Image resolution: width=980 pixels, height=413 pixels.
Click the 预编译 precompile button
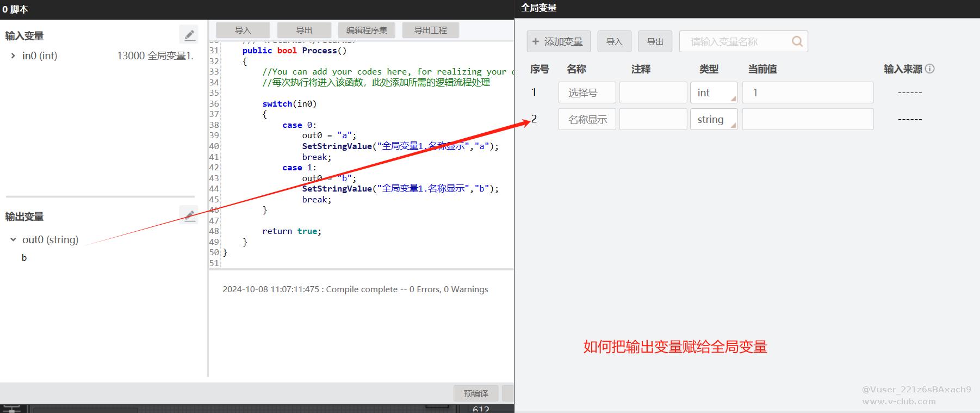point(476,393)
